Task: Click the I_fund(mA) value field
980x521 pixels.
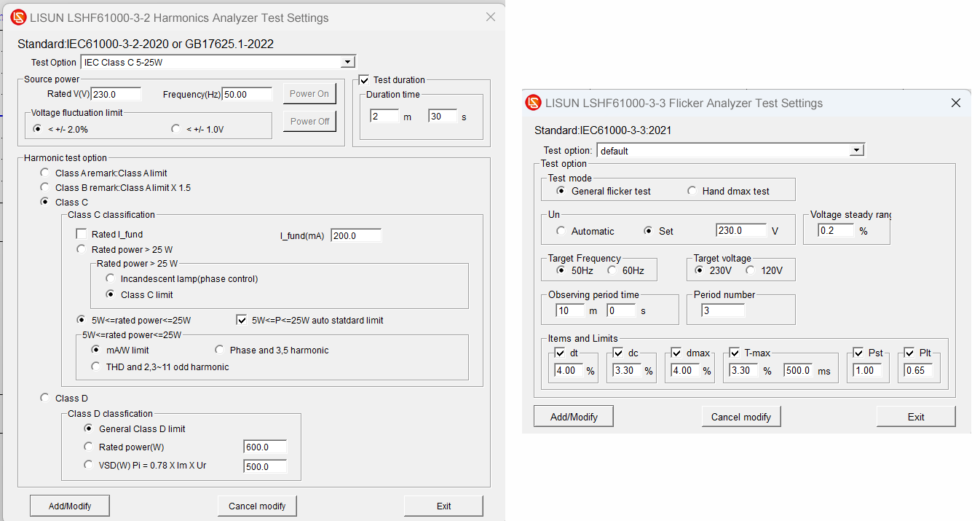Action: [355, 235]
